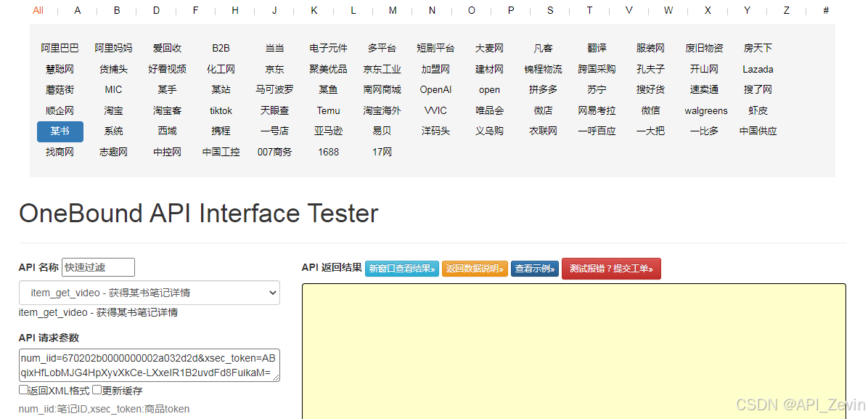Image resolution: width=868 pixels, height=419 pixels.
Task: View the 返回数据说明 documentation
Action: pyautogui.click(x=475, y=269)
